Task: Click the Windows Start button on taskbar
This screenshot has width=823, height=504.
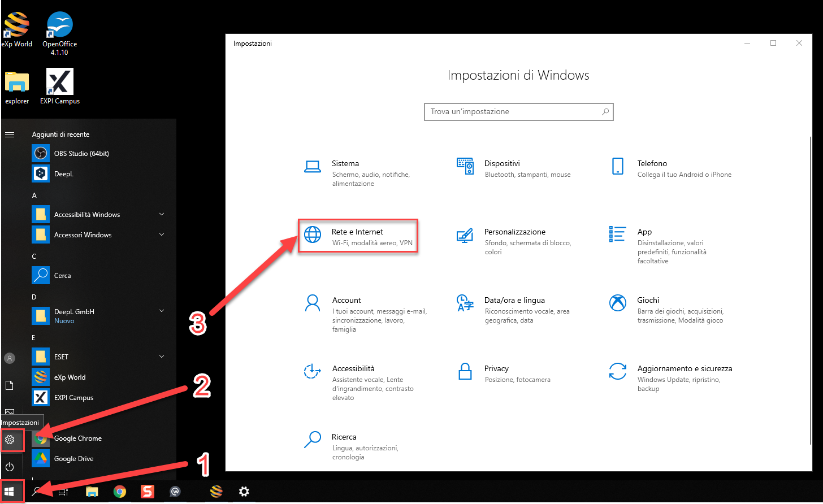Action: (x=10, y=492)
